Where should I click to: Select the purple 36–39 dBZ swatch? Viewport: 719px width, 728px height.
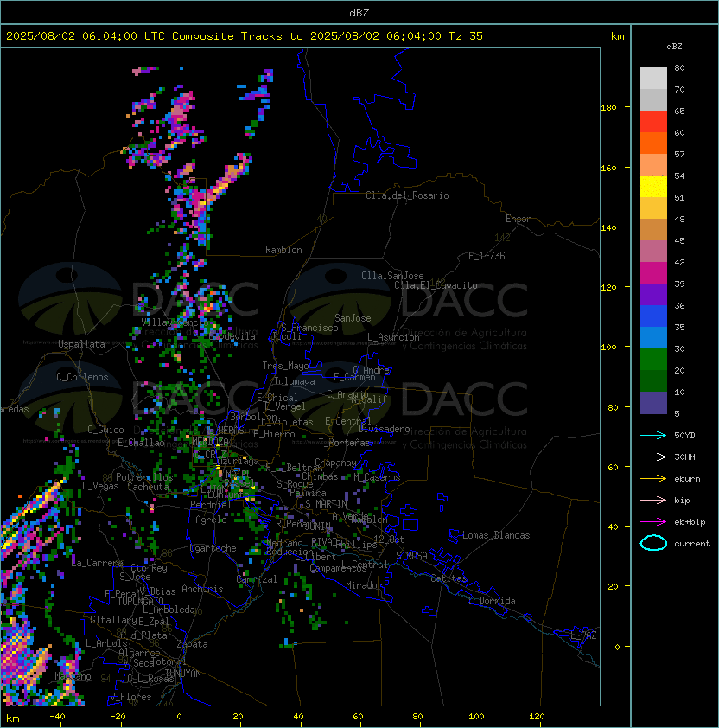(x=653, y=294)
